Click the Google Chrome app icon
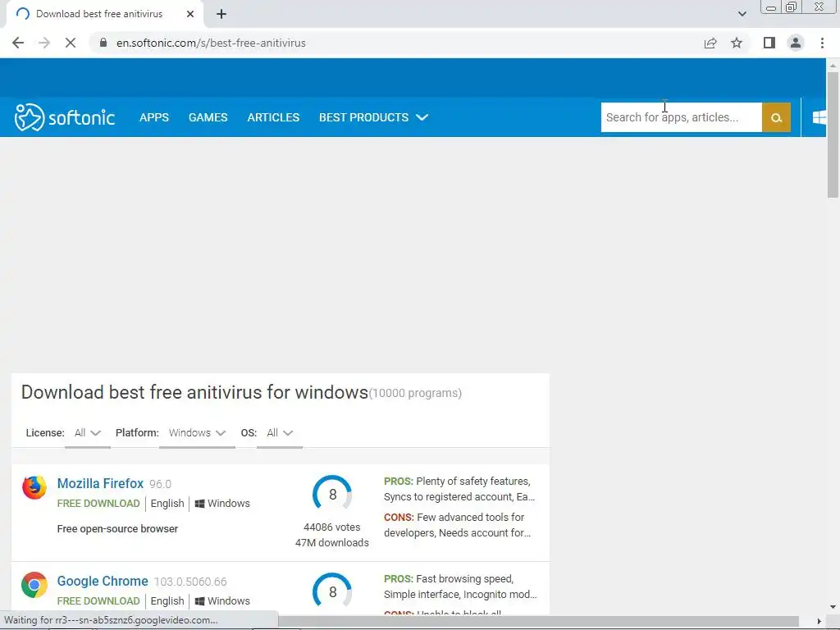The width and height of the screenshot is (840, 630). 34,585
